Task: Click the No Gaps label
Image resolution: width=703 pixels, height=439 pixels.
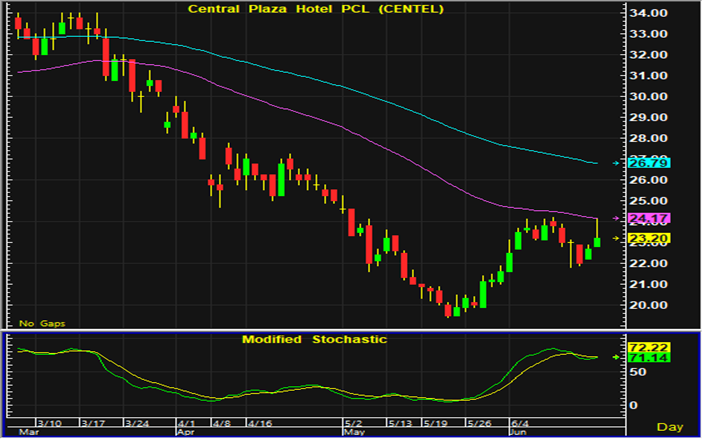Action: 42,323
